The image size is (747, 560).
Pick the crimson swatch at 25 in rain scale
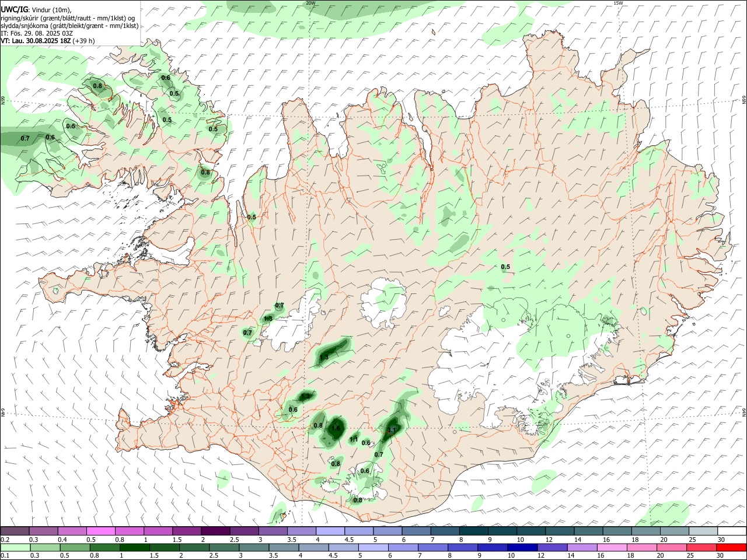702,547
